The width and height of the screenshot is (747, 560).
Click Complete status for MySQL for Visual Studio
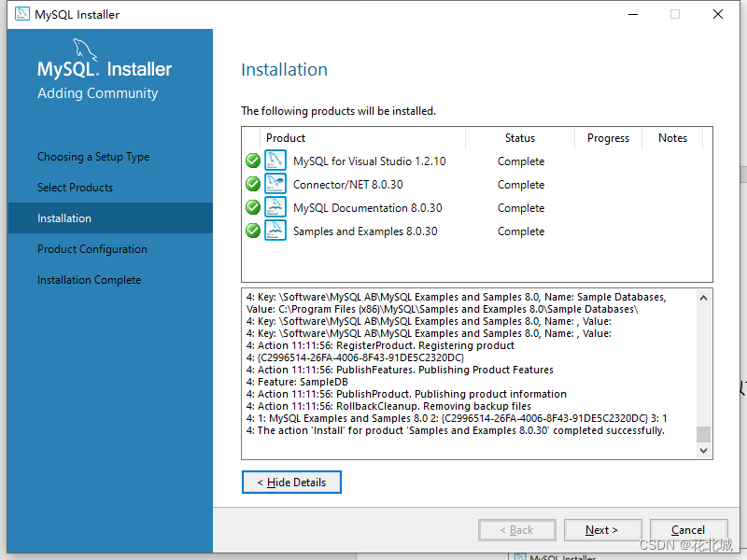521,161
